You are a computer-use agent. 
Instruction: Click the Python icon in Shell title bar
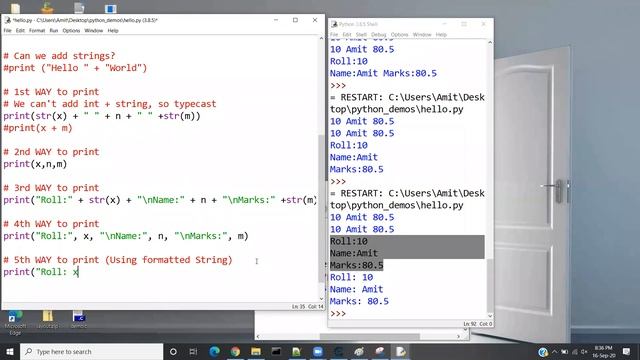pos(334,24)
